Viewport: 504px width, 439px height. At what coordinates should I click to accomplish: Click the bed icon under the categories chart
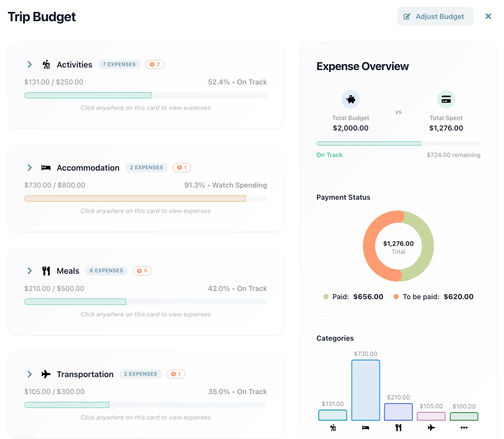(x=365, y=428)
